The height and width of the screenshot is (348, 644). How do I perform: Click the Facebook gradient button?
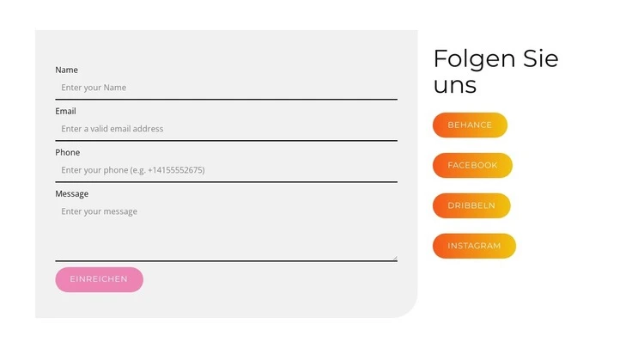[472, 165]
